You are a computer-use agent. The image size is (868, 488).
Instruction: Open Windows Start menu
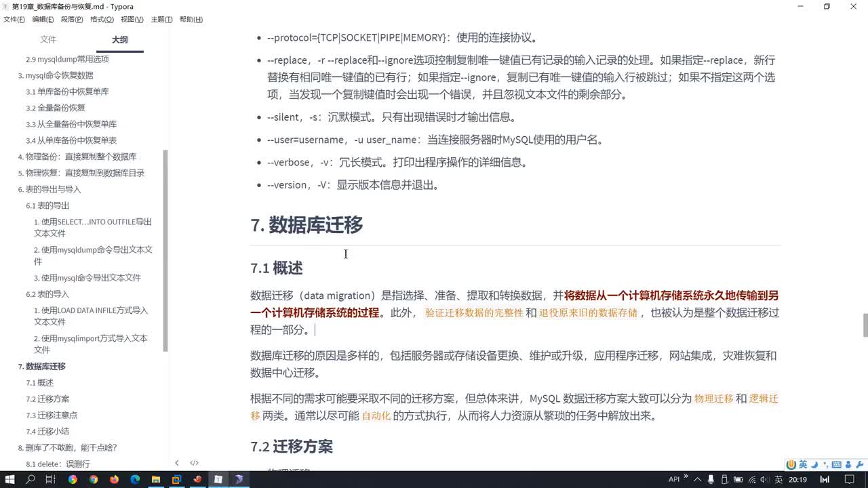[10, 479]
